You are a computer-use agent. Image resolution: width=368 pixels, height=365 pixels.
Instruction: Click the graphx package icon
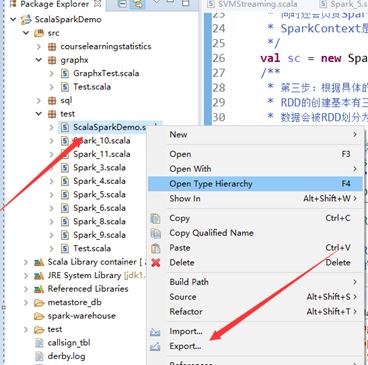pos(52,60)
